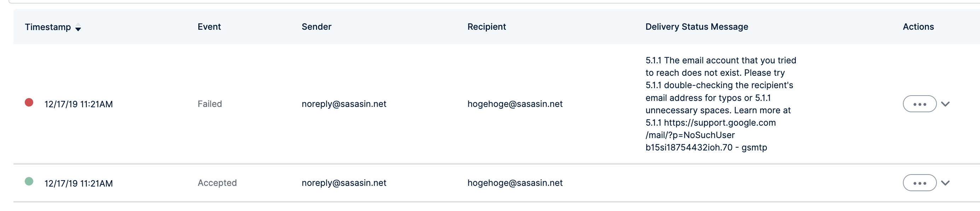Click the Accepted row timestamp 12/17/19 11:21AM

(78, 183)
